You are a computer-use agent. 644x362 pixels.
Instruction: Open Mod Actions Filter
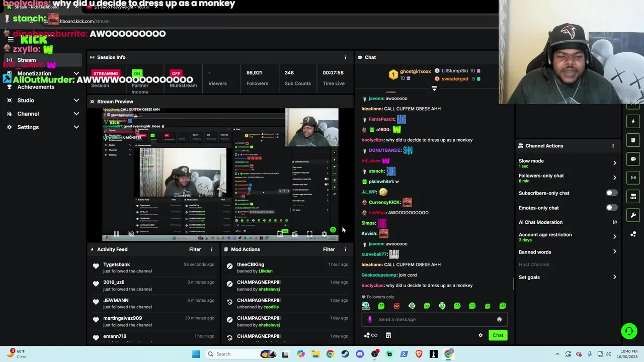[329, 249]
